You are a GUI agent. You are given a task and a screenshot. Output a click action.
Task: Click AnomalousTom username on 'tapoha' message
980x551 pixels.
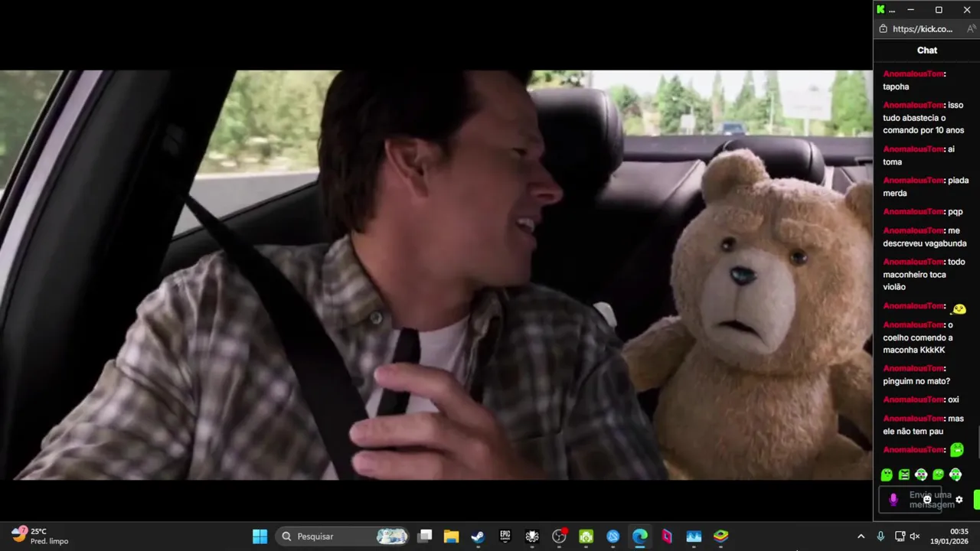913,74
